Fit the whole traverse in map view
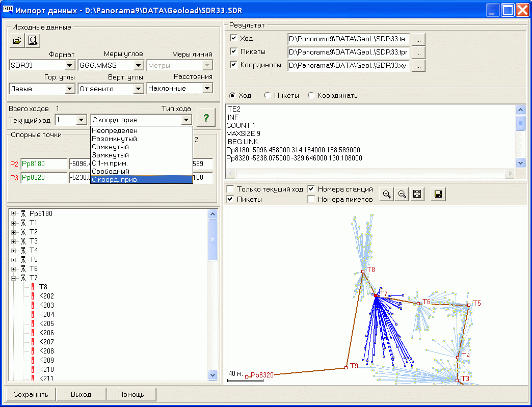The image size is (532, 407). 417,194
